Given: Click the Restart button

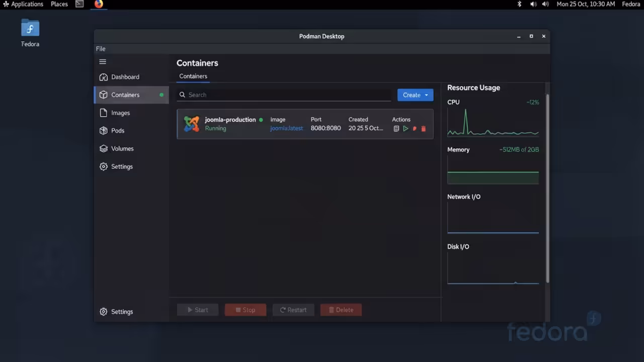Looking at the screenshot, I should (293, 310).
